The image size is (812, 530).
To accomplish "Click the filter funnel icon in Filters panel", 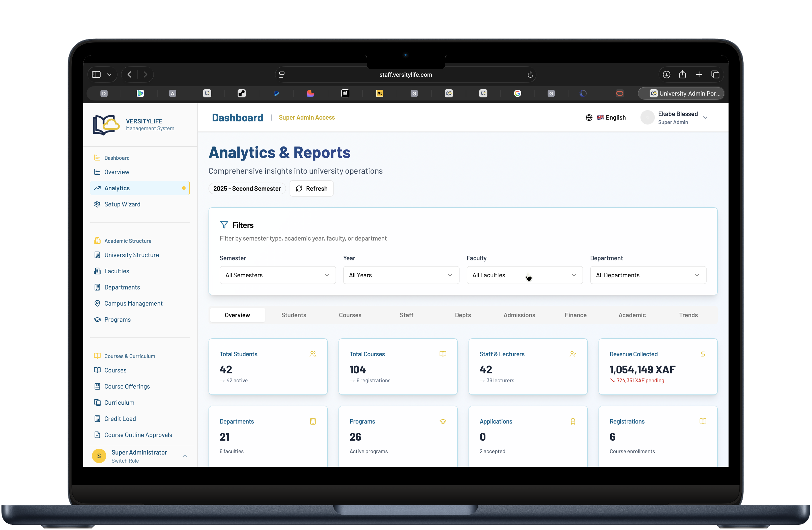I will pos(224,225).
